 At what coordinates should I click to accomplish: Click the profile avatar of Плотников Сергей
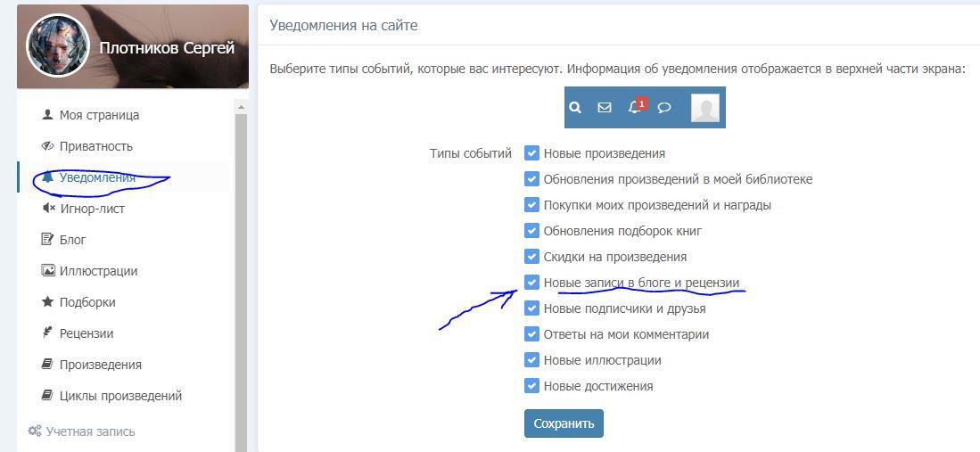(x=58, y=46)
